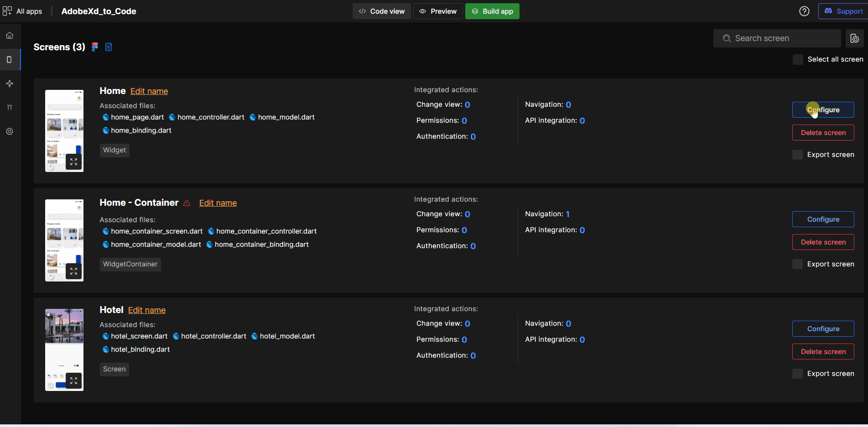Viewport: 868px width, 427px height.
Task: Click the home icon in left sidebar
Action: tap(10, 36)
